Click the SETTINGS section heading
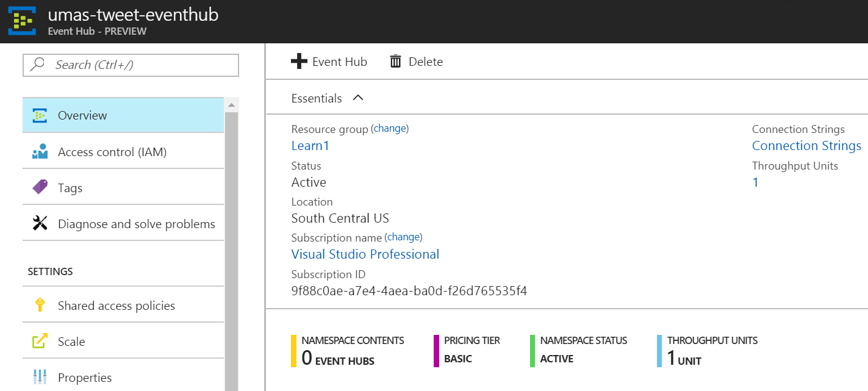 point(51,271)
